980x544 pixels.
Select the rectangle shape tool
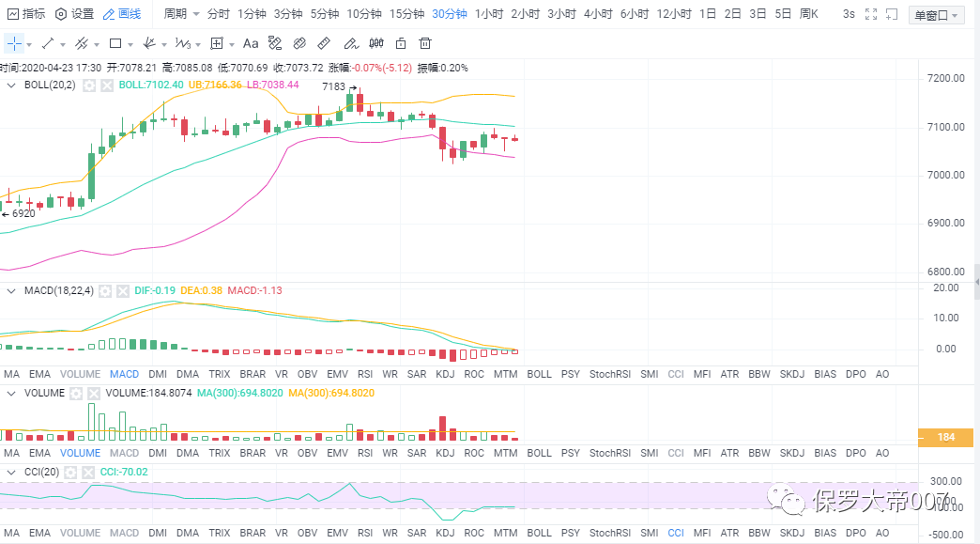(x=115, y=43)
